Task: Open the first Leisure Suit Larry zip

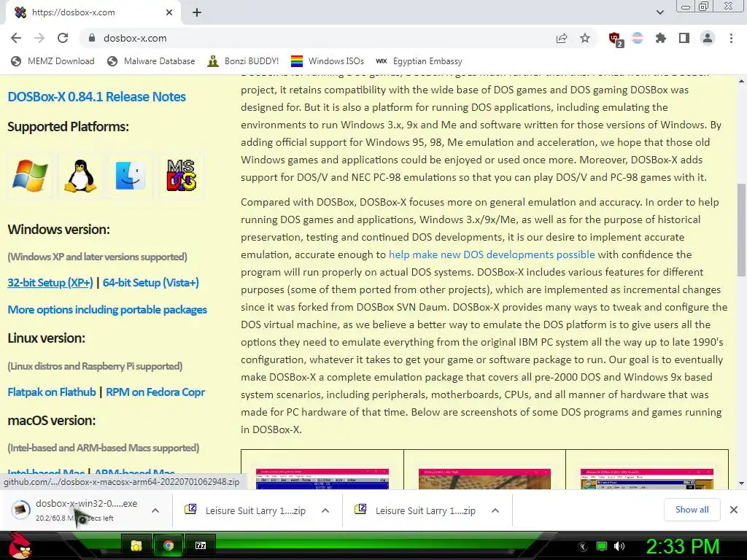Action: (x=245, y=510)
